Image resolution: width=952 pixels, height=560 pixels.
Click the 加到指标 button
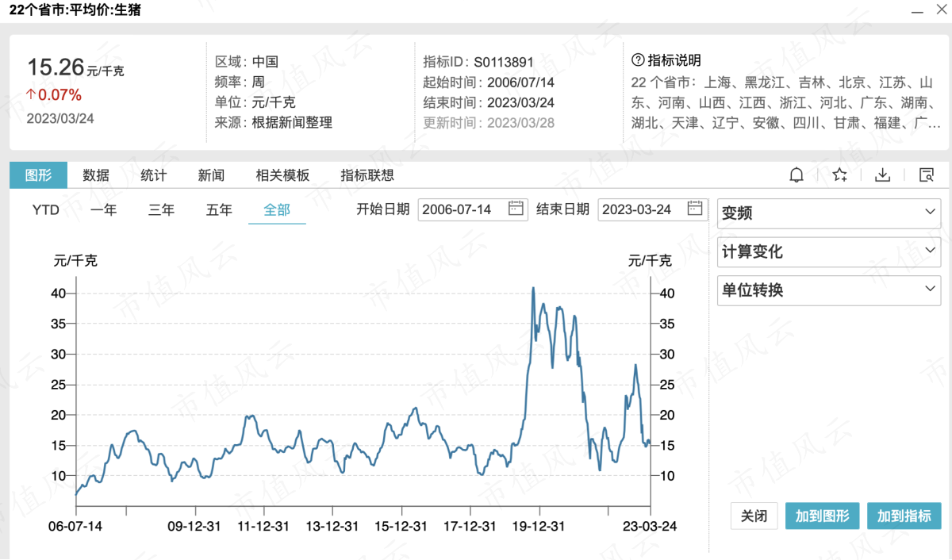pos(904,516)
